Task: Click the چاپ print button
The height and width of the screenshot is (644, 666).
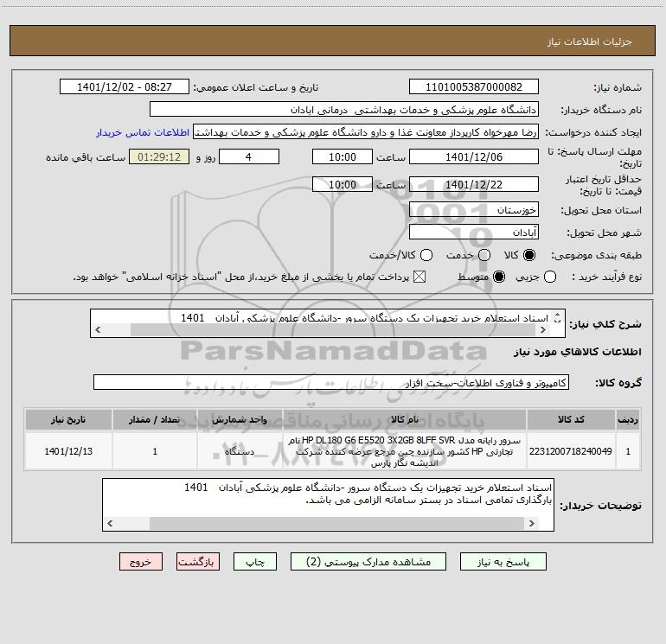Action: (x=255, y=562)
